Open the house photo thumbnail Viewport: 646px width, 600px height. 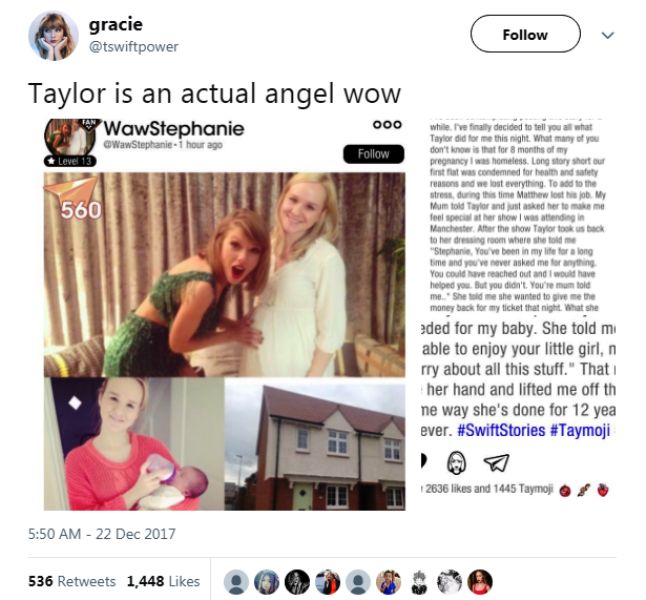pos(315,444)
